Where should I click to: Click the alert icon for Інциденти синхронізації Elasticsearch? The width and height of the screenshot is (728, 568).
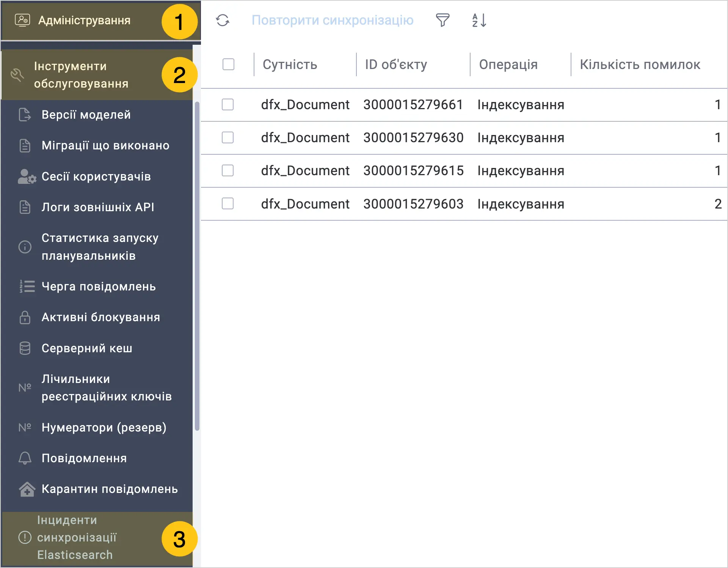tap(25, 537)
